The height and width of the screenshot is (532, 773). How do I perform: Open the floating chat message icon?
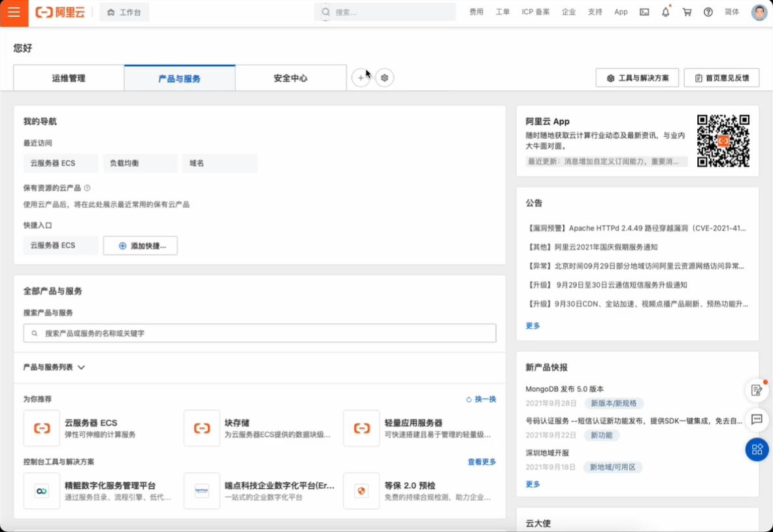pos(757,420)
